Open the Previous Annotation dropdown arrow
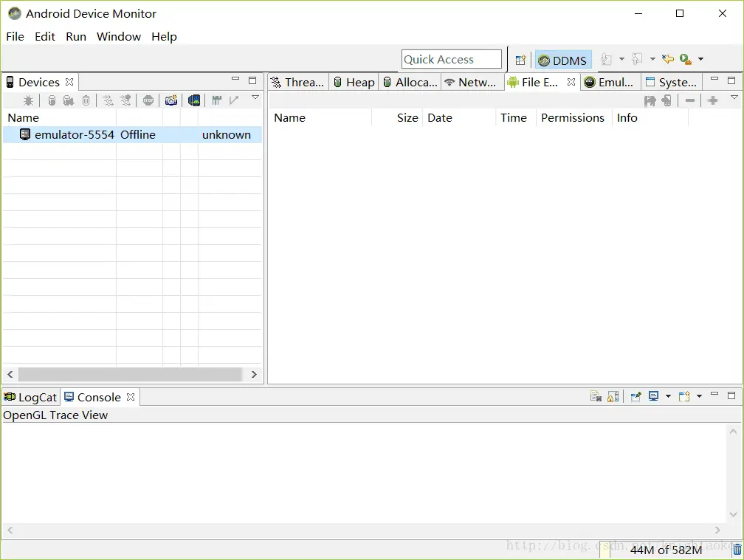The width and height of the screenshot is (744, 560). (652, 59)
